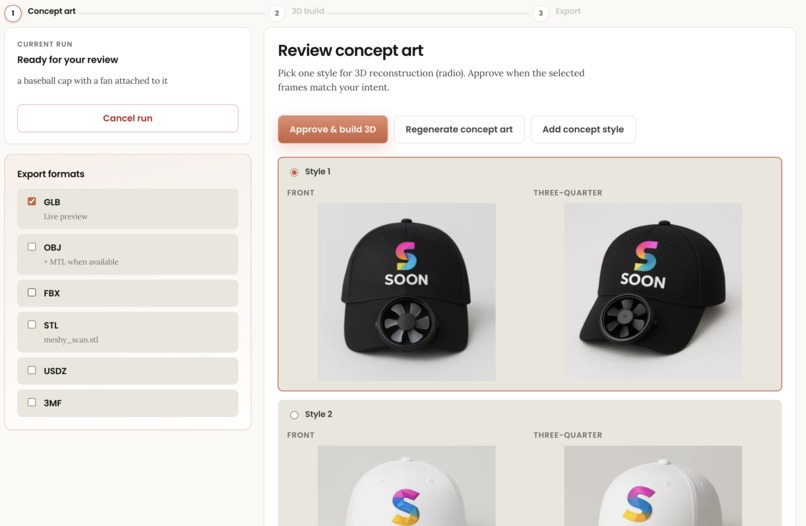The image size is (806, 526).
Task: Click '+ MTL when available' note
Action: (81, 262)
